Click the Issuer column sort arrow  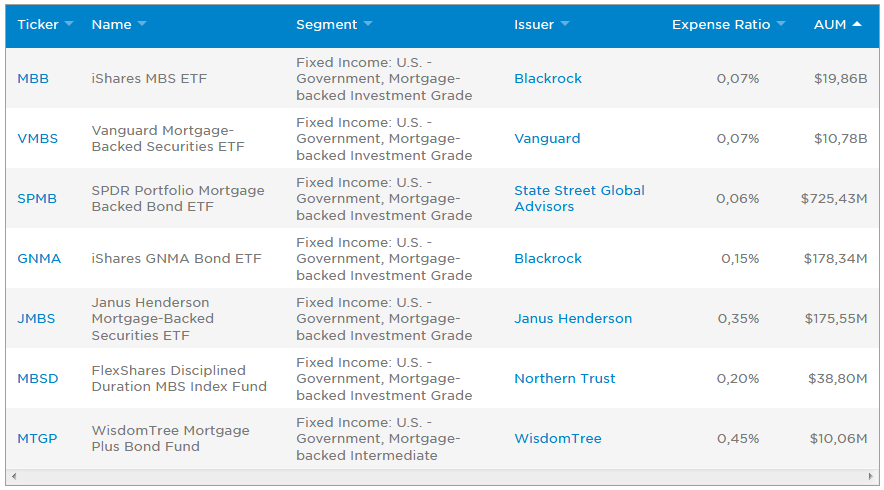[565, 24]
